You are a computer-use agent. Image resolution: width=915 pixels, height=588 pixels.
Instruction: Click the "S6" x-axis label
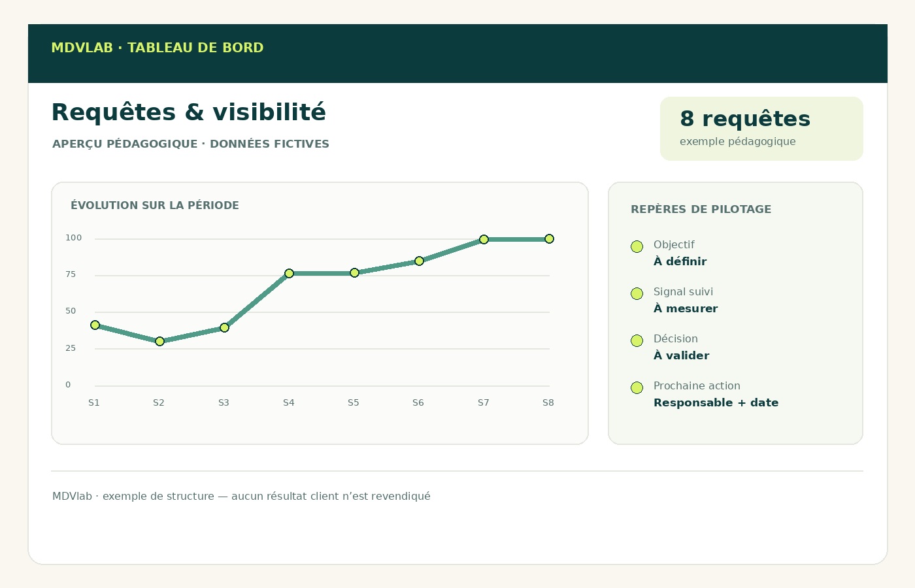tap(418, 402)
